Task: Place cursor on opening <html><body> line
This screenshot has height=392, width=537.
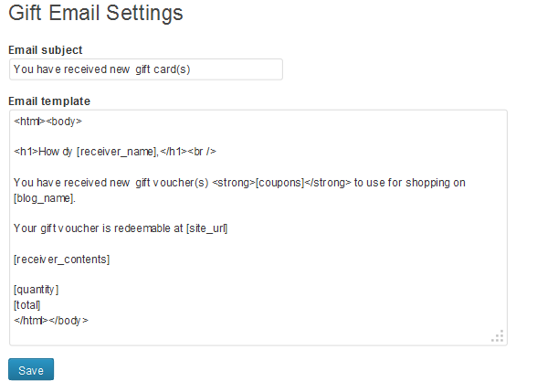Action: coord(47,122)
